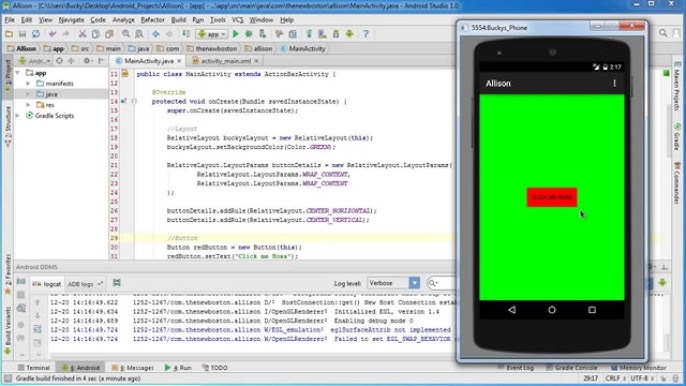Open the app run configuration dropdown

212,34
